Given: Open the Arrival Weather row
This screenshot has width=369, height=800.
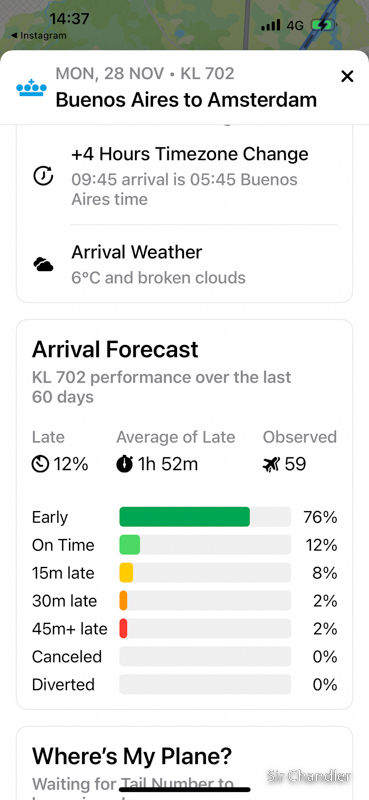Looking at the screenshot, I should [185, 264].
